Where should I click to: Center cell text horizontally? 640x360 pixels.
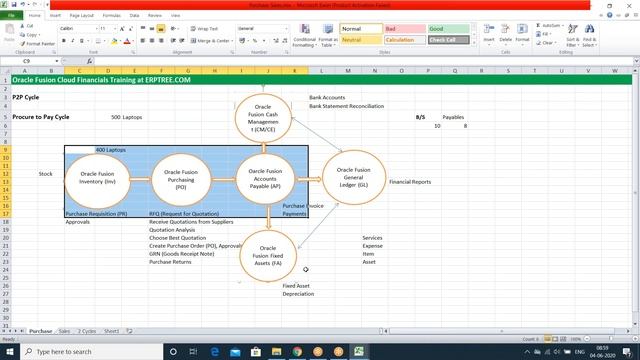point(152,41)
